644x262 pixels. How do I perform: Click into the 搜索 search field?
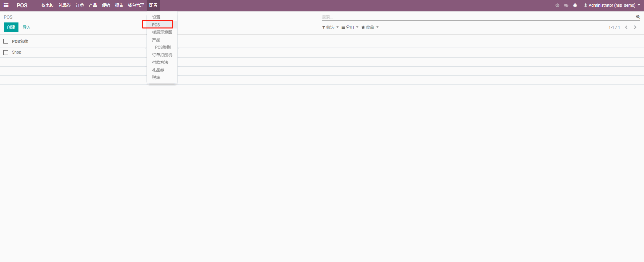coord(477,17)
